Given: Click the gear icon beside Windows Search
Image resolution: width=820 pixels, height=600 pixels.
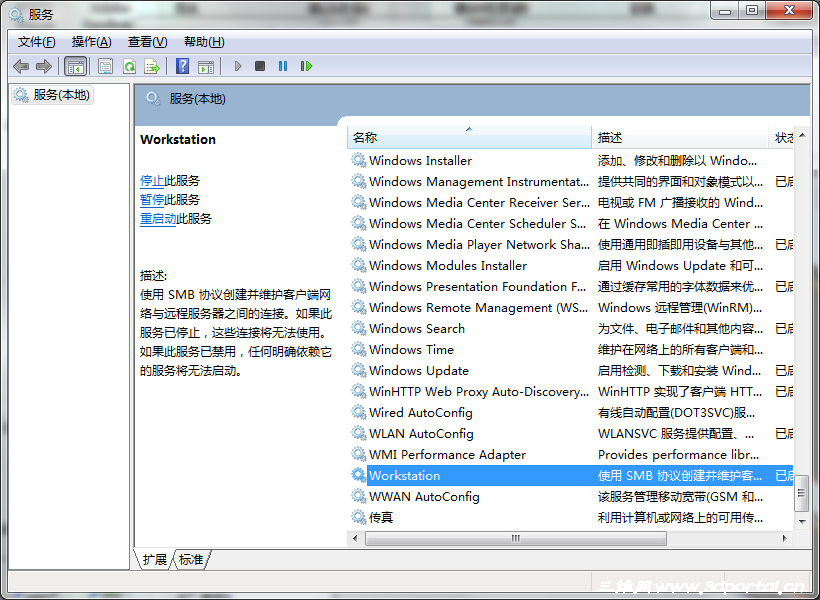Looking at the screenshot, I should [x=358, y=328].
